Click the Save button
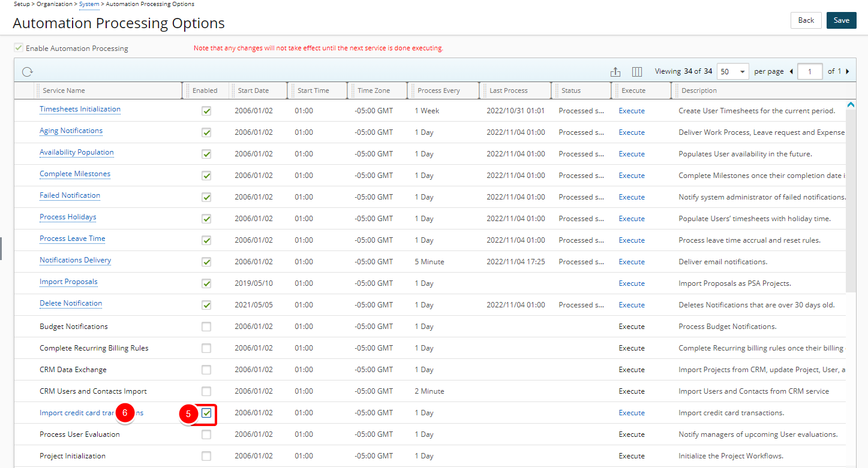Image resolution: width=868 pixels, height=468 pixels. click(841, 20)
